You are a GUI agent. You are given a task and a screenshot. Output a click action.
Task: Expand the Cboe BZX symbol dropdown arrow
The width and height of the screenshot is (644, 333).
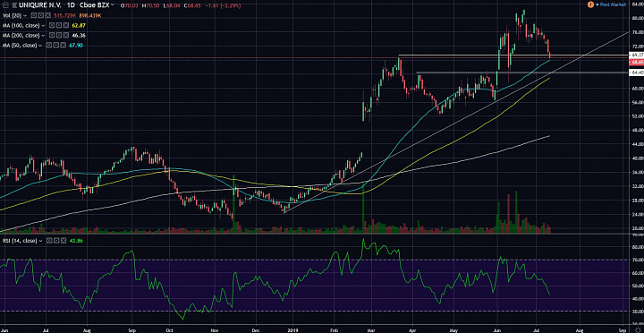point(112,4)
